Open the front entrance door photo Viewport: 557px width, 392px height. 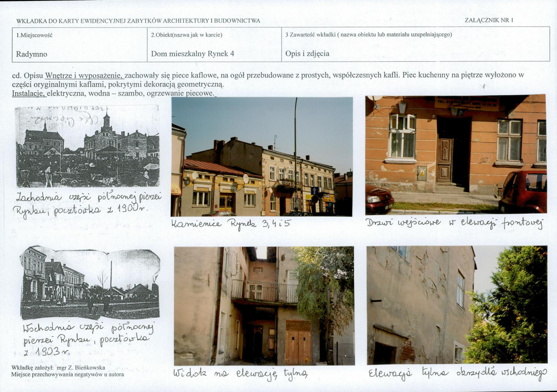click(456, 155)
